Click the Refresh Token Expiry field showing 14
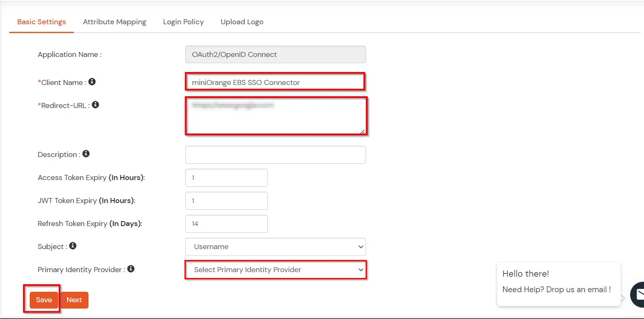This screenshot has width=644, height=319. click(226, 224)
